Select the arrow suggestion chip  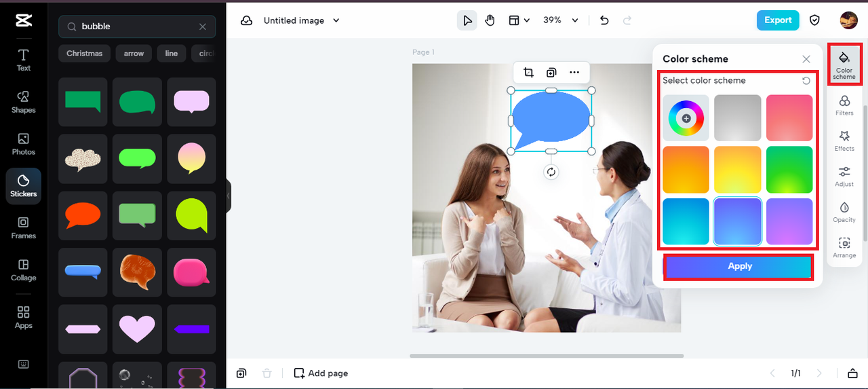point(134,54)
